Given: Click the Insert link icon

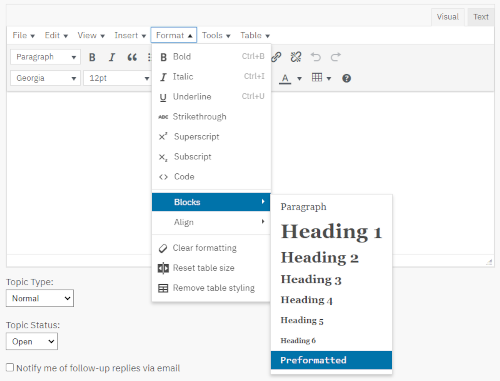Looking at the screenshot, I should pos(276,57).
